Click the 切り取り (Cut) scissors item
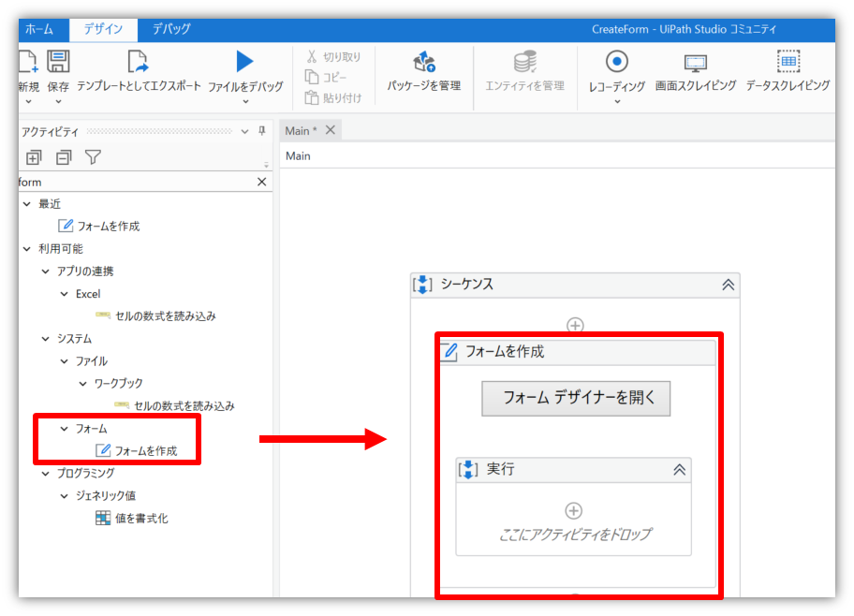 (x=333, y=57)
